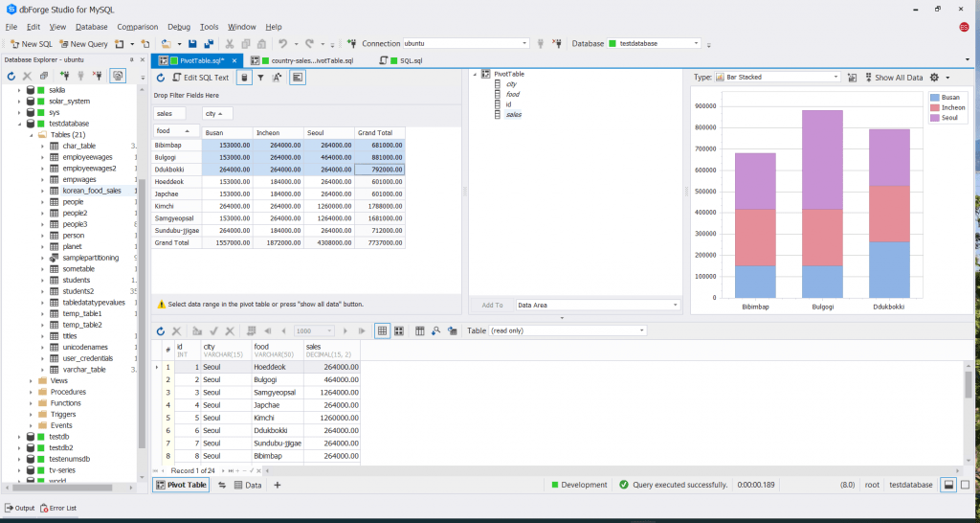980x523 pixels.
Task: Switch to grid view mode in data toolbar
Action: [x=383, y=330]
